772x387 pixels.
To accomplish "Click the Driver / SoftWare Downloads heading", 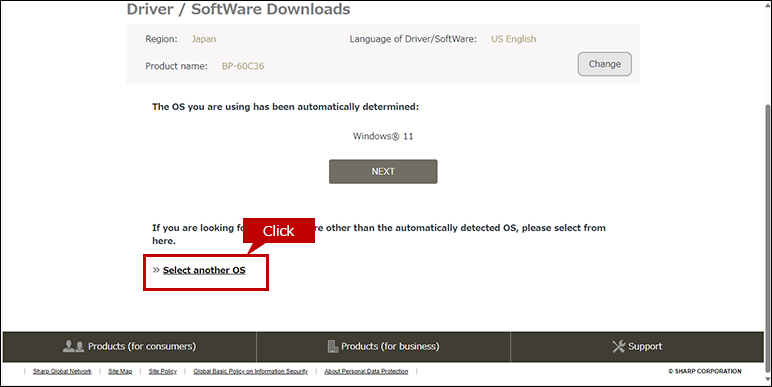I will click(x=238, y=9).
